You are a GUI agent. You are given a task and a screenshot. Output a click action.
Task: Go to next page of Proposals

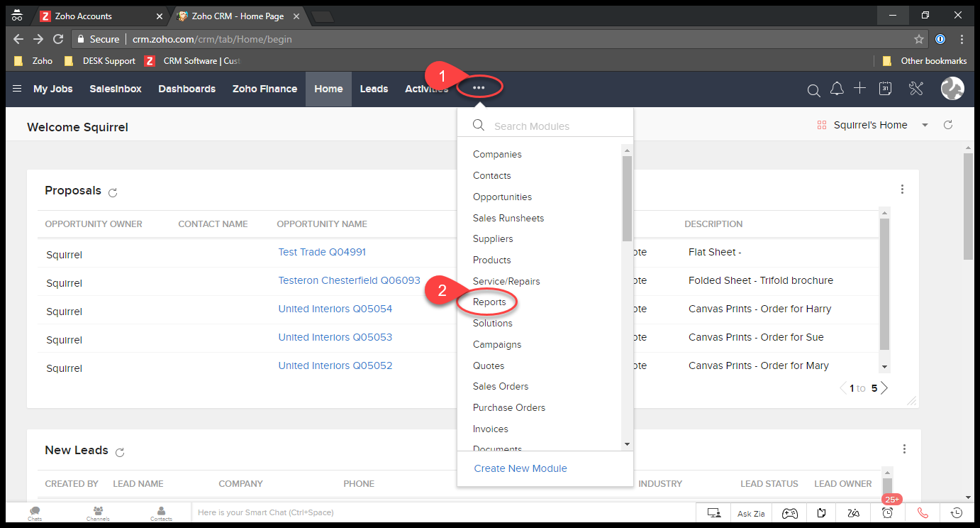click(884, 388)
